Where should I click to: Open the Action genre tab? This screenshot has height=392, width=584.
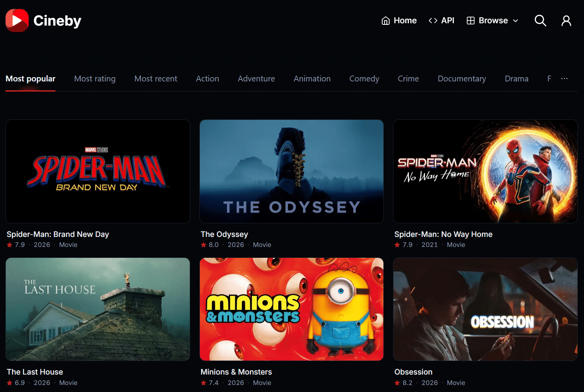pos(207,79)
